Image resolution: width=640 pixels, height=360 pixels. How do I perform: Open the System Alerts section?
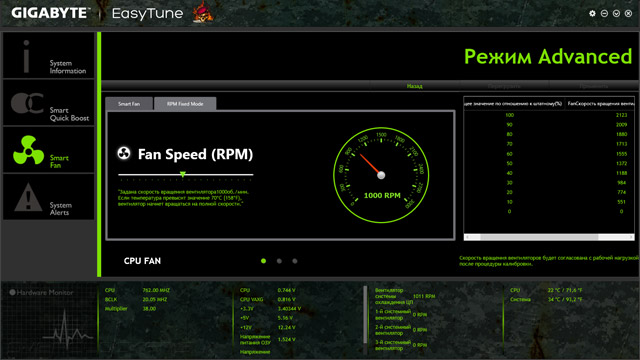[x=49, y=197]
